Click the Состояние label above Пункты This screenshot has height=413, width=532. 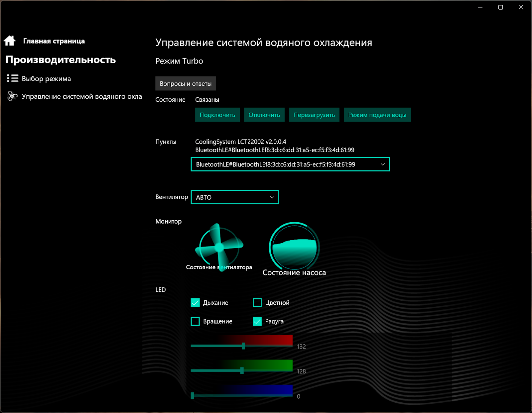point(170,100)
